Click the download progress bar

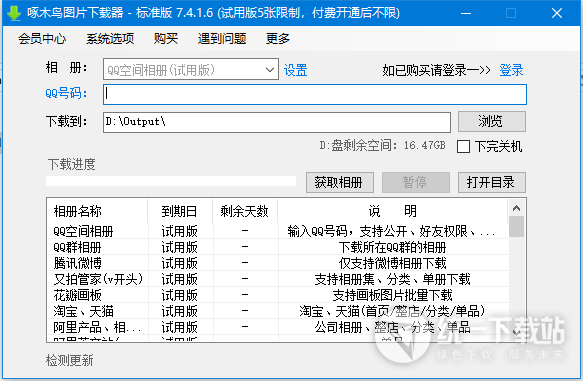(x=171, y=181)
